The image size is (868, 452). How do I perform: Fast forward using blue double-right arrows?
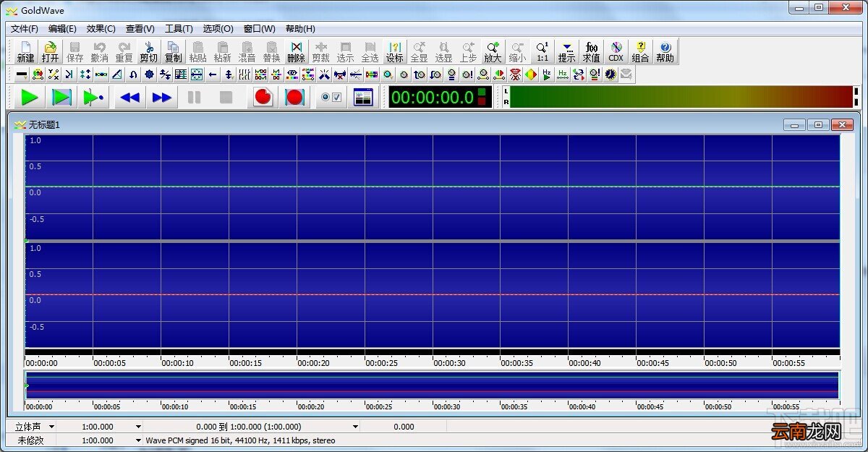pyautogui.click(x=162, y=97)
